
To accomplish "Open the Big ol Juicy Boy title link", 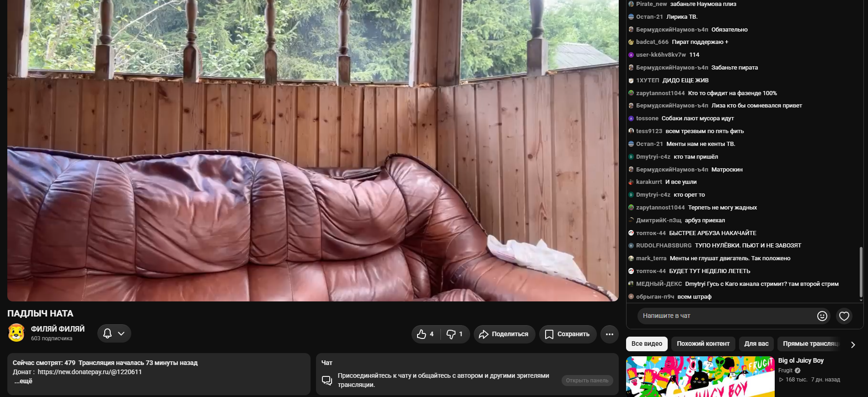I will (801, 360).
